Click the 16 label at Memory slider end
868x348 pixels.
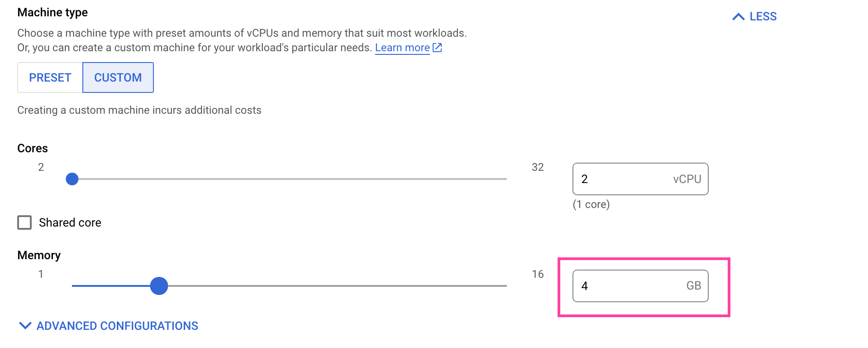[538, 274]
